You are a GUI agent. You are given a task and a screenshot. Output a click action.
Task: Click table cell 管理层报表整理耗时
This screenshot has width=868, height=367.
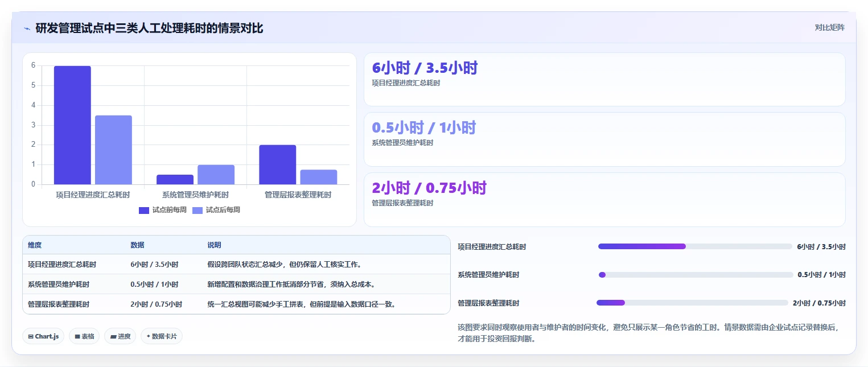[x=59, y=304]
